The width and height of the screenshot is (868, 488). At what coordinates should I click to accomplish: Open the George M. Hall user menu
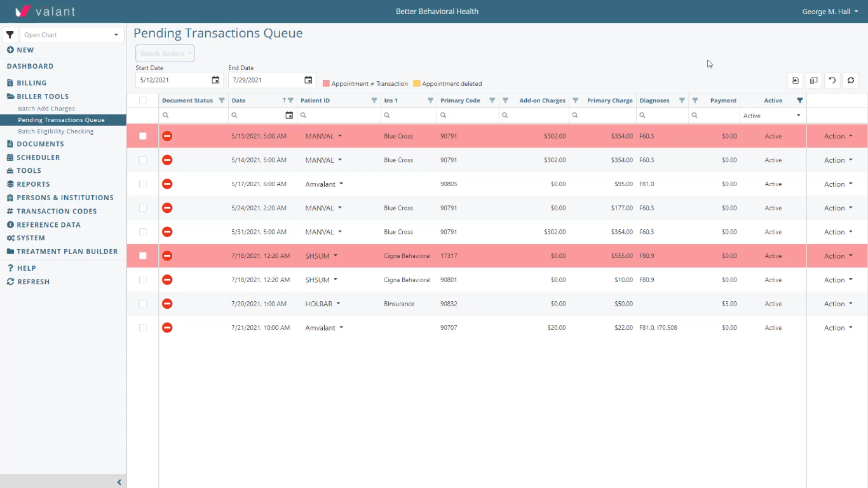(831, 11)
